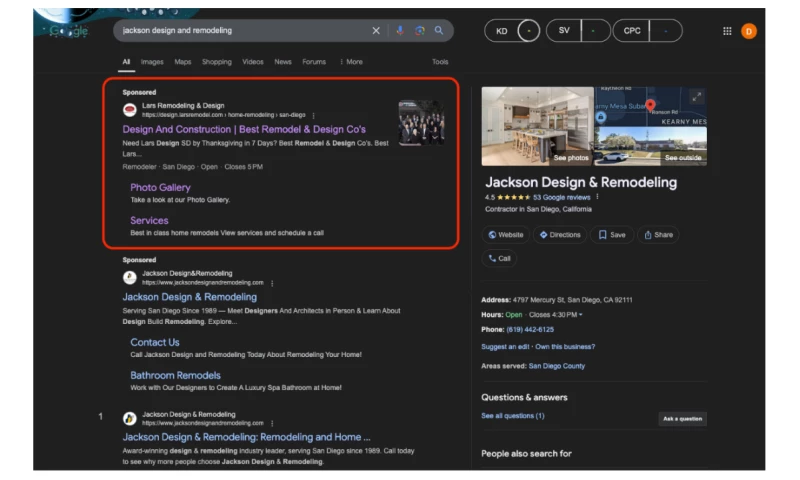This screenshot has width=800, height=480.
Task: Open See all questions (1) link
Action: tap(513, 416)
